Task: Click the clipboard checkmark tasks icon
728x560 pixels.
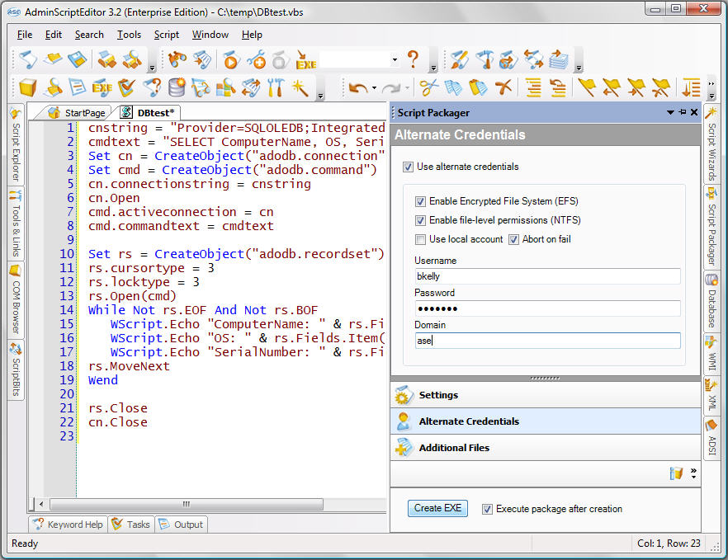Action: [126, 87]
